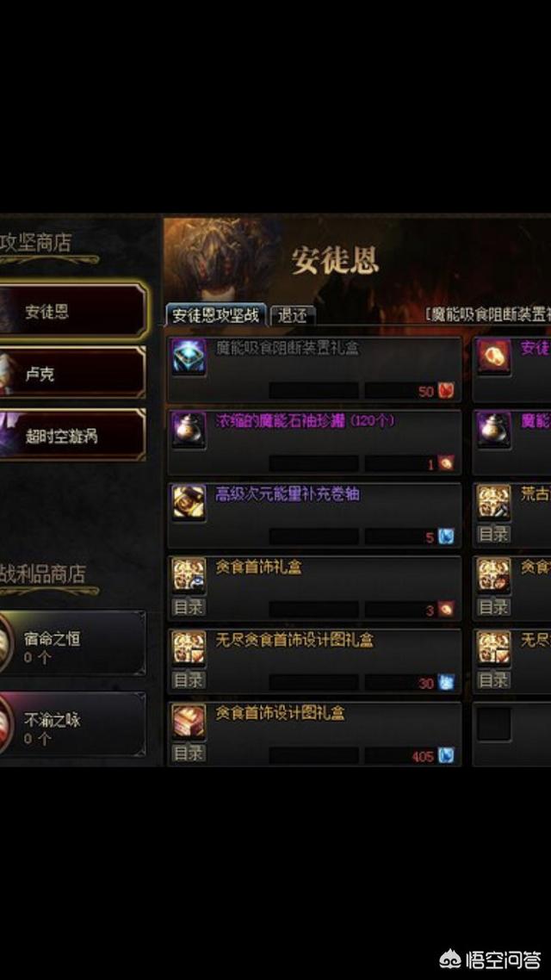Click the 荒古 item icon in right column
Image resolution: width=551 pixels, height=980 pixels.
pos(494,503)
